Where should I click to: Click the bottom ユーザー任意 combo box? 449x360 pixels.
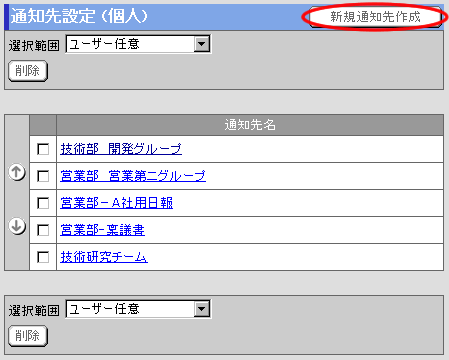tap(138, 309)
